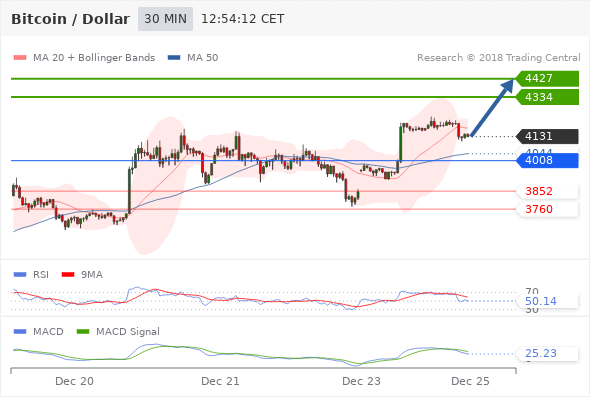Click the blue RSI legend swatch

coord(20,274)
